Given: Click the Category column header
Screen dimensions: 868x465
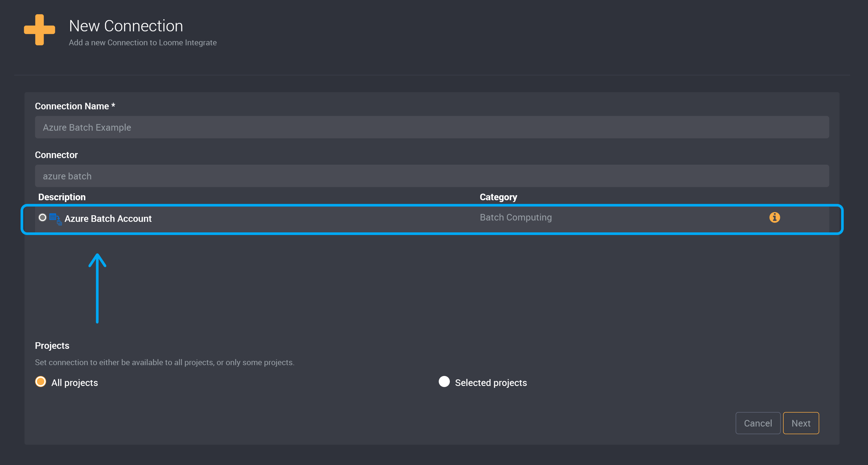Looking at the screenshot, I should [x=498, y=197].
